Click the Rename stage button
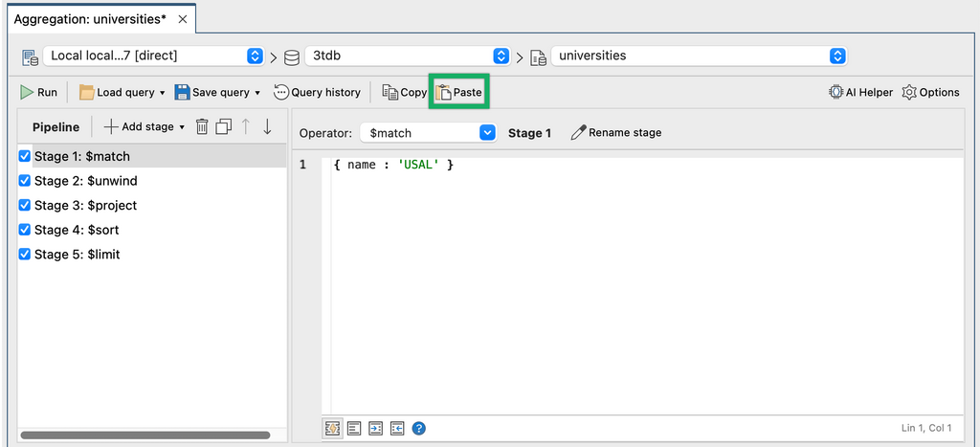 615,133
